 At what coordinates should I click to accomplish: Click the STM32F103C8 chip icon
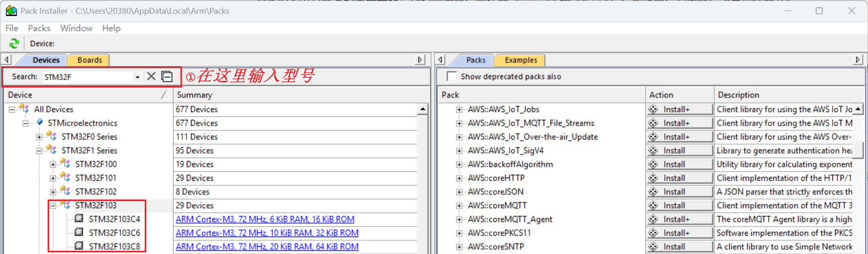pyautogui.click(x=79, y=246)
